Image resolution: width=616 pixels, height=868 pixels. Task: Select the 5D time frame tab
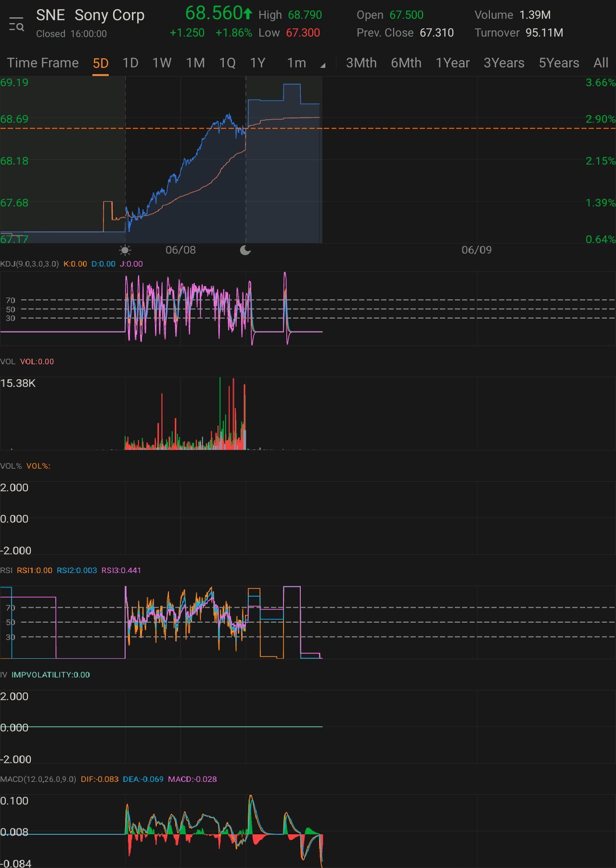tap(101, 63)
